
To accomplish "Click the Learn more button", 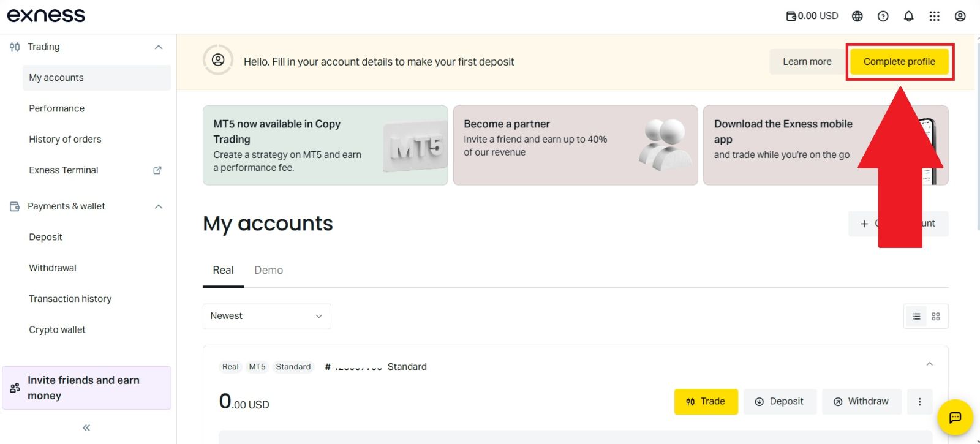I will 807,61.
